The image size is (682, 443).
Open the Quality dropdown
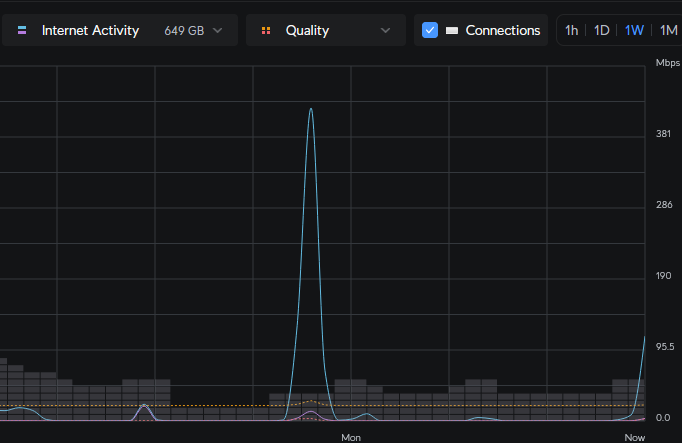(x=326, y=30)
